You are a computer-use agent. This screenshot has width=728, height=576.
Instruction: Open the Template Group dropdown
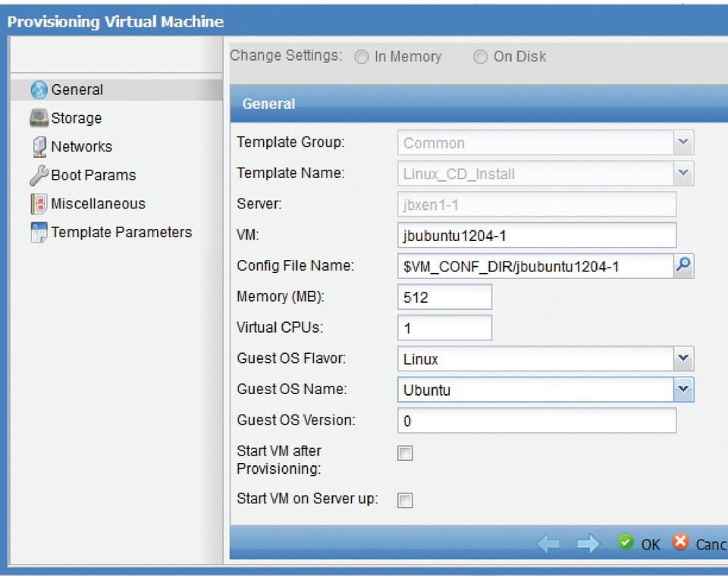[x=684, y=142]
